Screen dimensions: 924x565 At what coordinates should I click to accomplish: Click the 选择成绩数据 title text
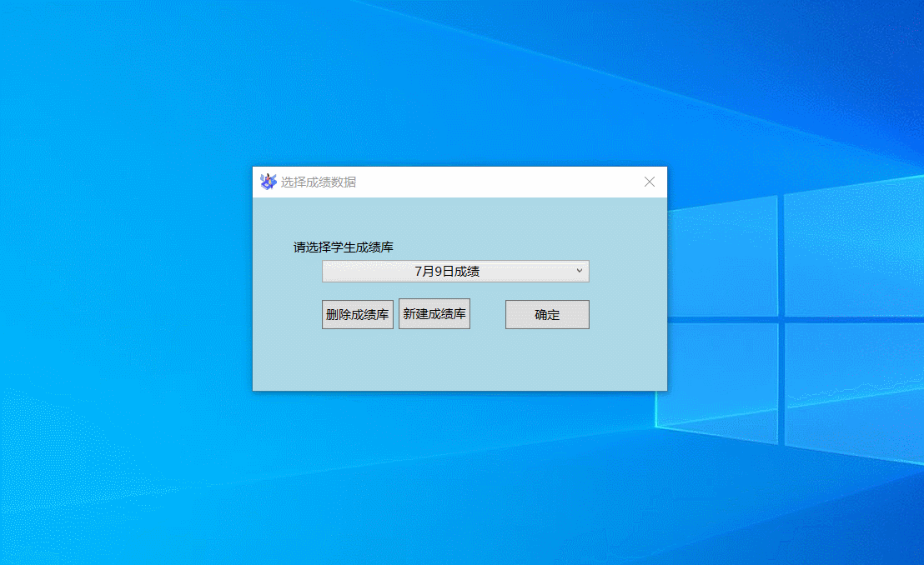(x=319, y=182)
